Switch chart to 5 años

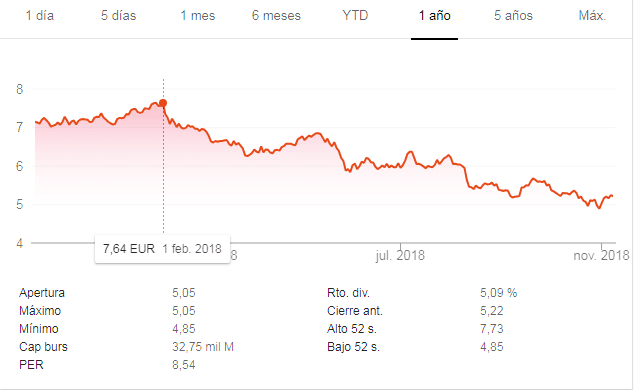click(513, 16)
